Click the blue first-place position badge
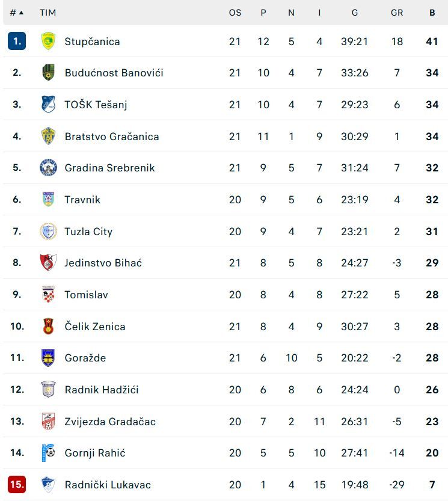This screenshot has height=501, width=448. (17, 41)
